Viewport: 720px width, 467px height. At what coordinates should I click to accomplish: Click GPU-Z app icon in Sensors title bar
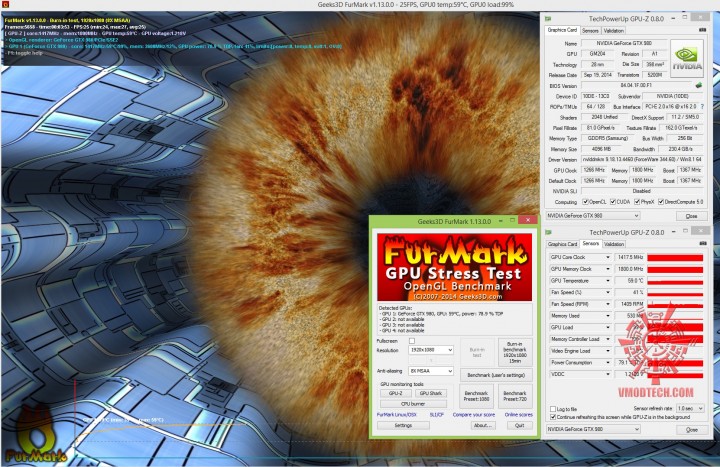pos(550,232)
